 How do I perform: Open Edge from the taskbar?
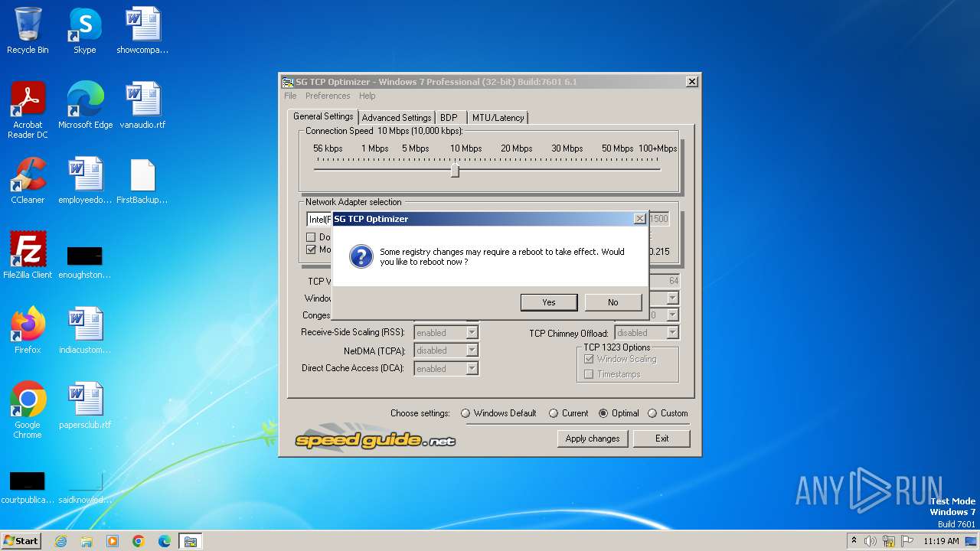[x=165, y=541]
